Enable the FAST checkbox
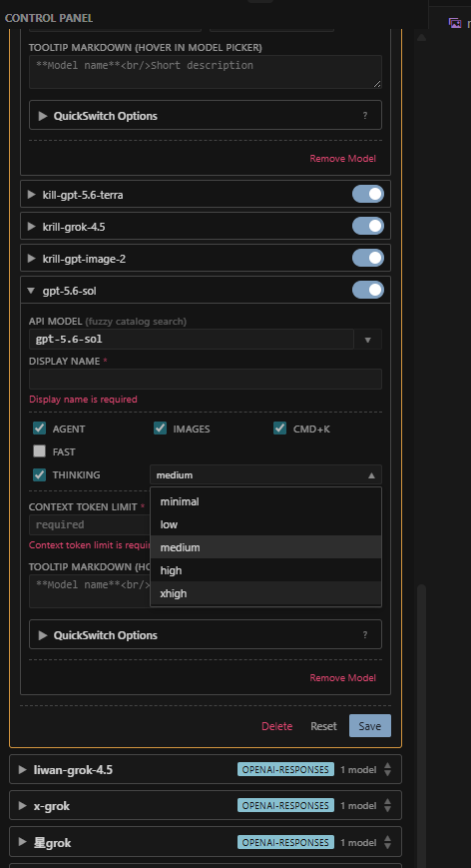This screenshot has height=868, width=471. [x=39, y=451]
